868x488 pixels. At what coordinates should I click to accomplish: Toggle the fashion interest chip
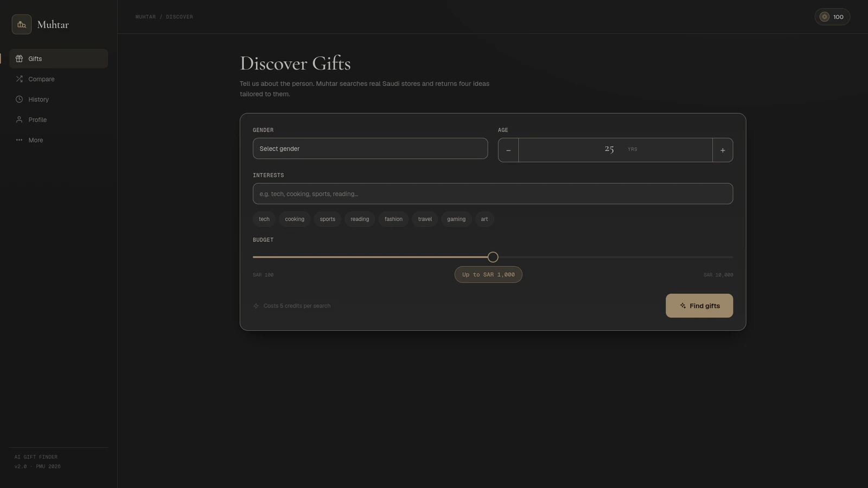[393, 219]
